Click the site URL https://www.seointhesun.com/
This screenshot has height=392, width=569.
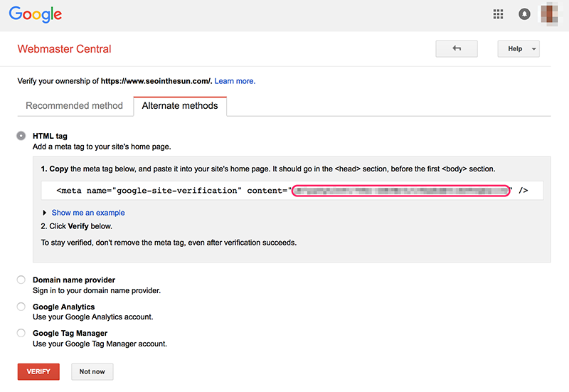tap(156, 81)
